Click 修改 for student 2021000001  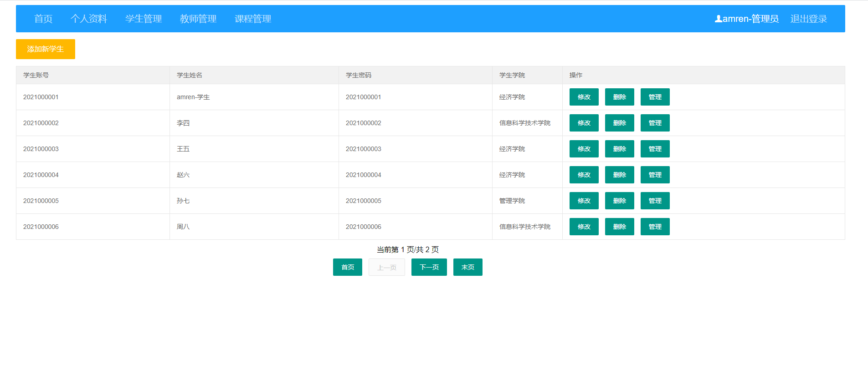584,97
